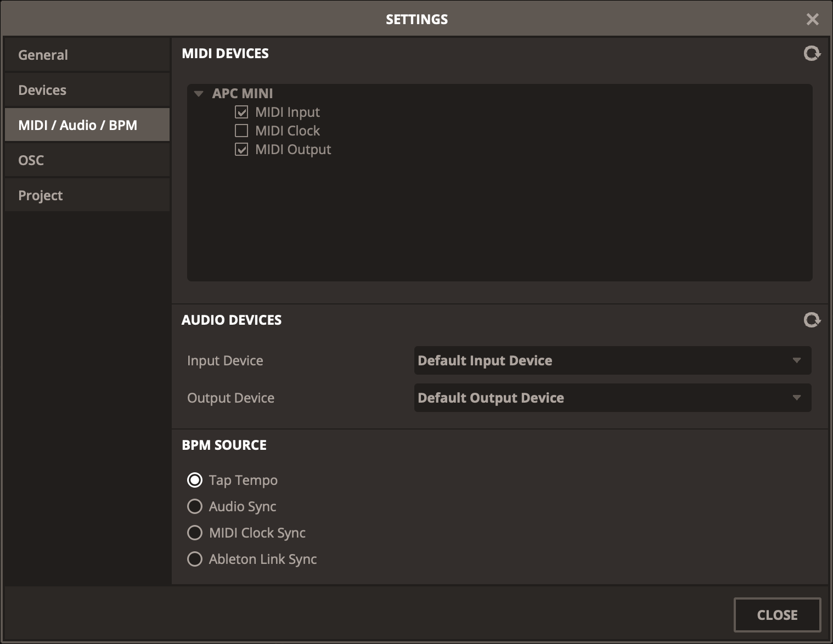Screen dimensions: 833x644
Task: Switch to the General tab
Action: (x=87, y=55)
